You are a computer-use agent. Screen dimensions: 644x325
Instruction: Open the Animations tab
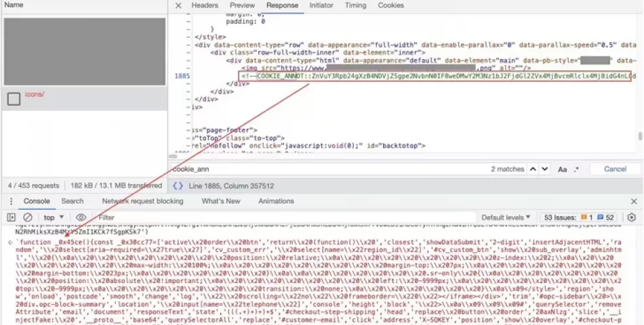(x=276, y=201)
